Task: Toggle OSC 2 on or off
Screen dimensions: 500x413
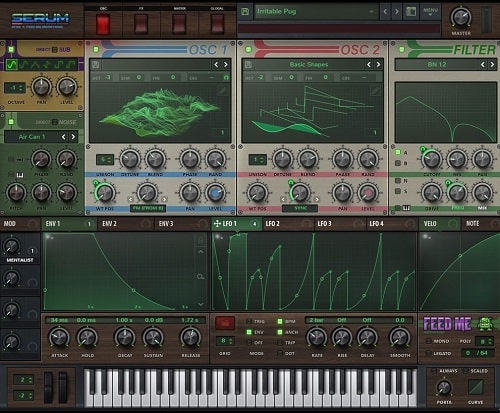Action: [x=248, y=50]
